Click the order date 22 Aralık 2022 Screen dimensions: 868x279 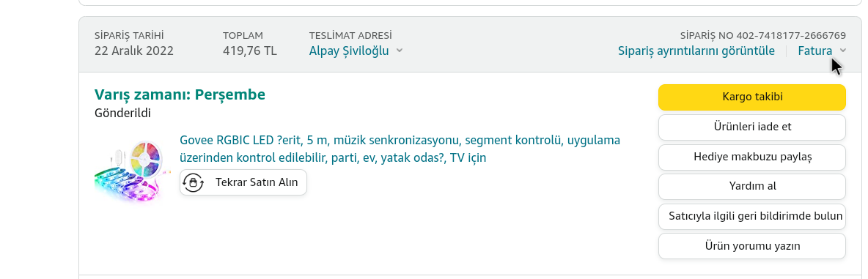point(134,51)
